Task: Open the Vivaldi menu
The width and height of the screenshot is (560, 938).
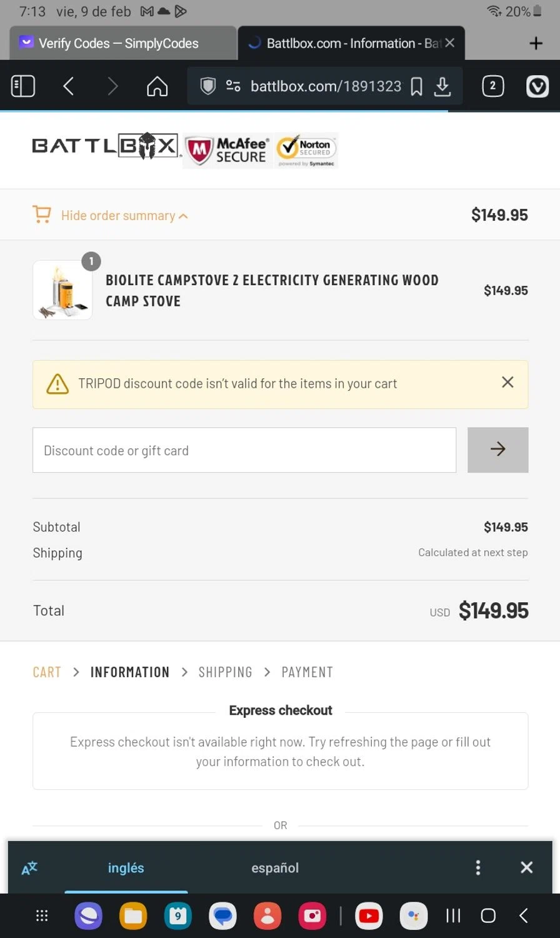Action: coord(537,86)
